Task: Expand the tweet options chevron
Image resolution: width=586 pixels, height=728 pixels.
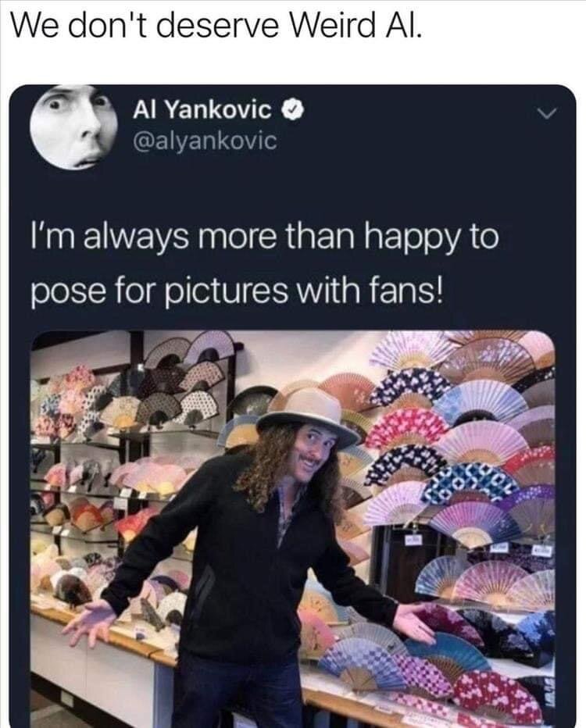Action: [x=547, y=113]
